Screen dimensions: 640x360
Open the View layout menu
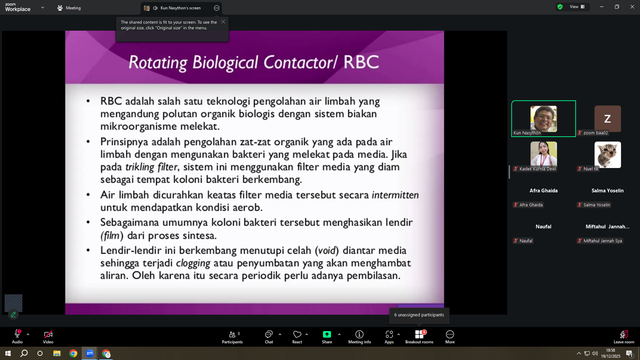(x=577, y=7)
